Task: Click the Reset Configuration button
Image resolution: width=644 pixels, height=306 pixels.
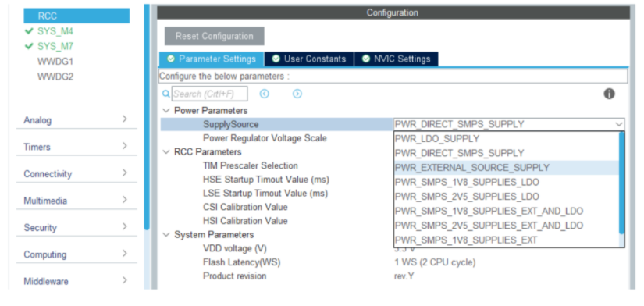Action: point(215,36)
